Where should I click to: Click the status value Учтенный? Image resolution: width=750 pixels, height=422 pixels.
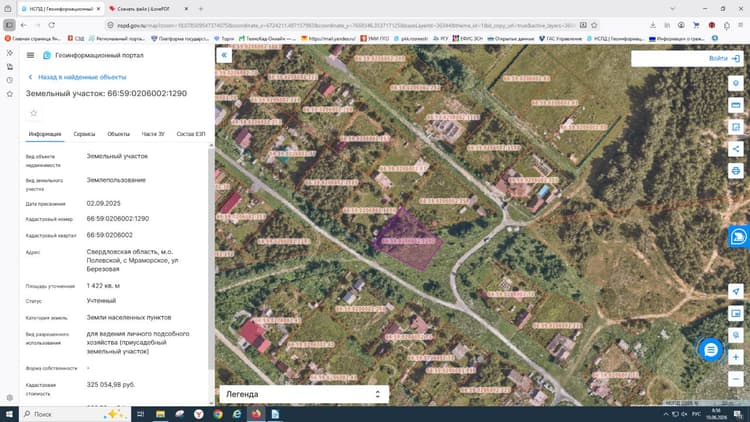click(101, 300)
